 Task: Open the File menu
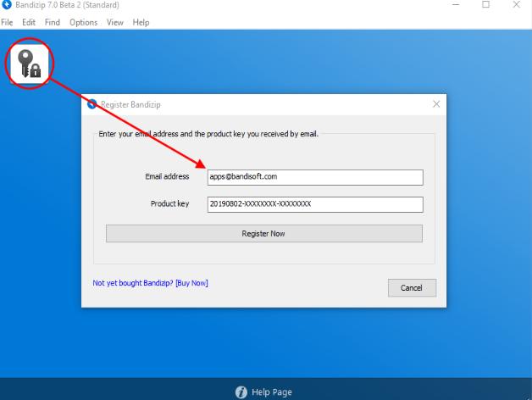coord(7,22)
